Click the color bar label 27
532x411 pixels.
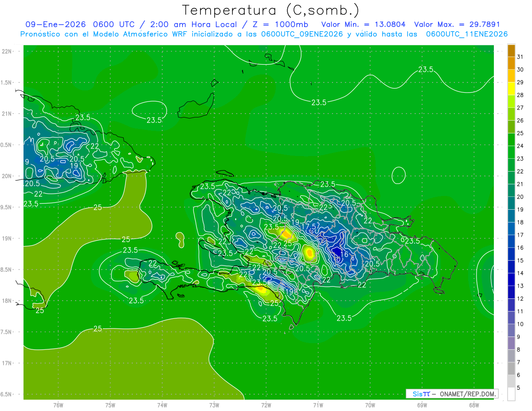520,108
